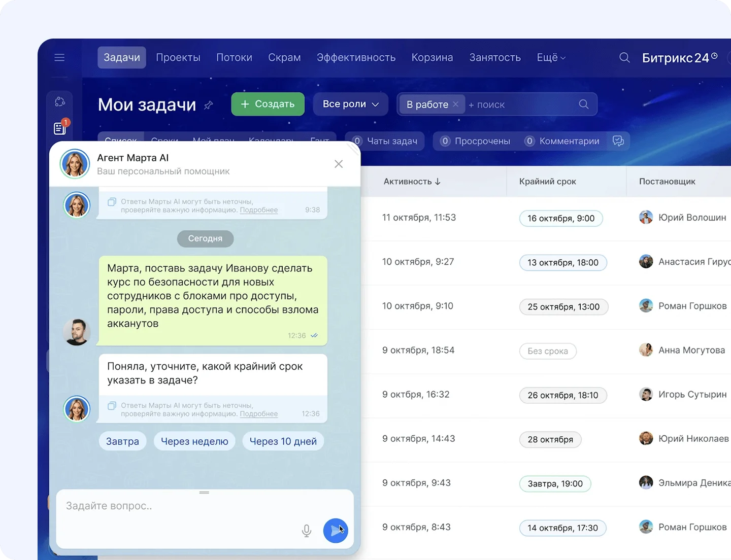
Task: Expand the Ещё menu
Action: tap(551, 58)
